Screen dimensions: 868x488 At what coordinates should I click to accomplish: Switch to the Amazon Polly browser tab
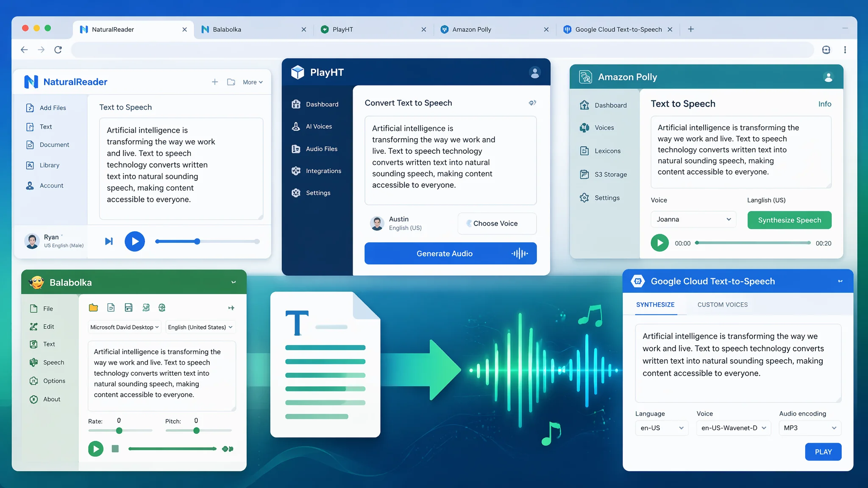pos(495,29)
